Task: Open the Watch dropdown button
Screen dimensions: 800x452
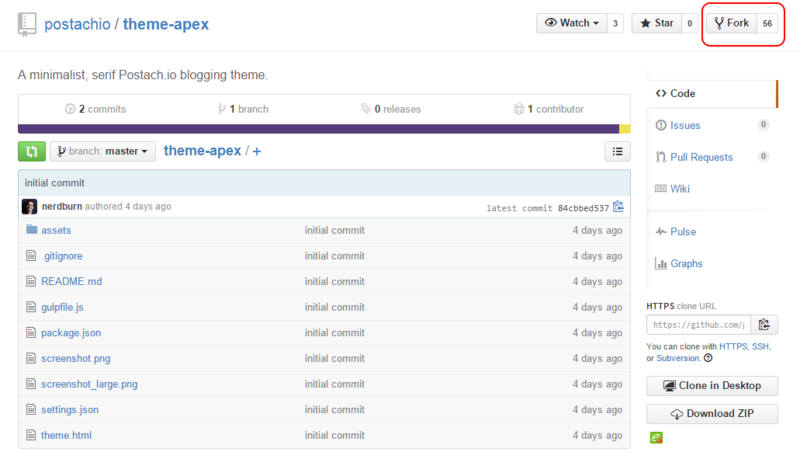Action: pyautogui.click(x=572, y=23)
